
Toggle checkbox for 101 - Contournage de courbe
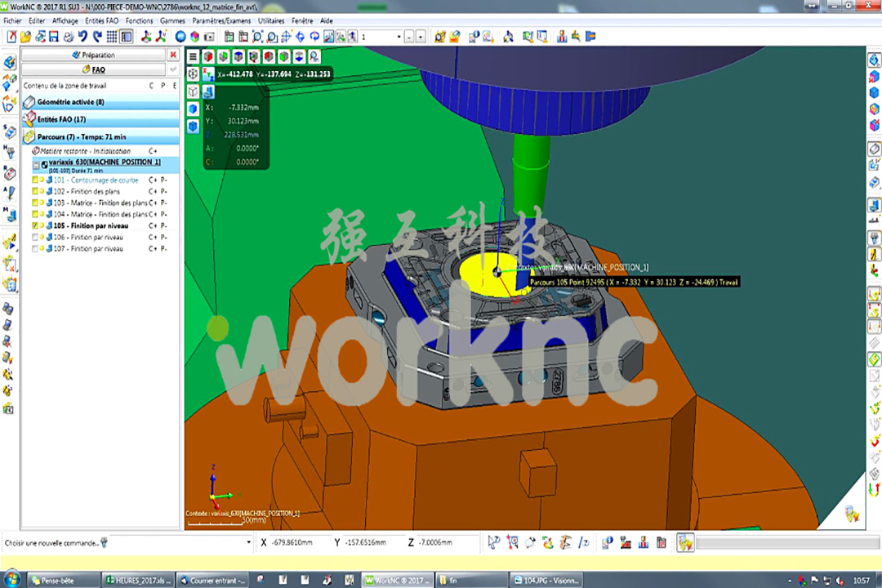pyautogui.click(x=35, y=180)
